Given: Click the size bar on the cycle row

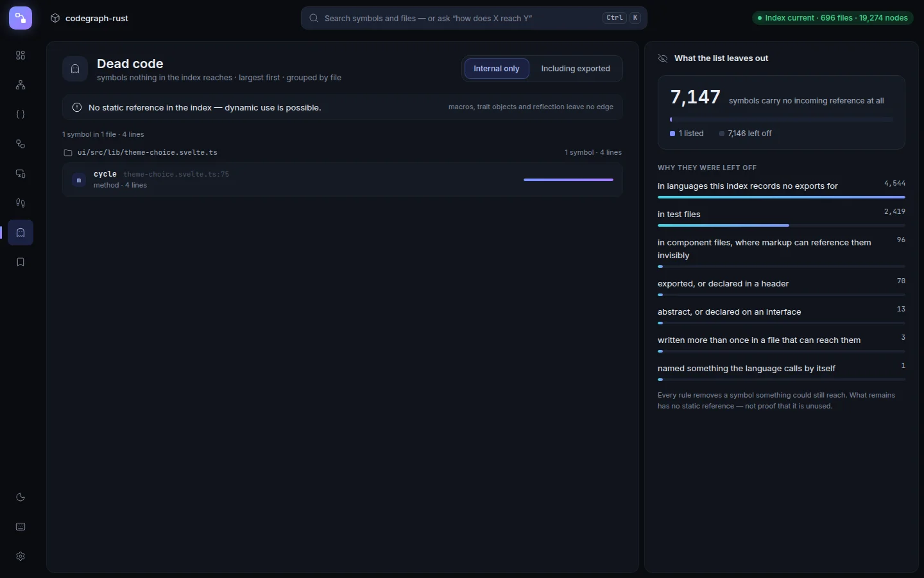Looking at the screenshot, I should 569,180.
